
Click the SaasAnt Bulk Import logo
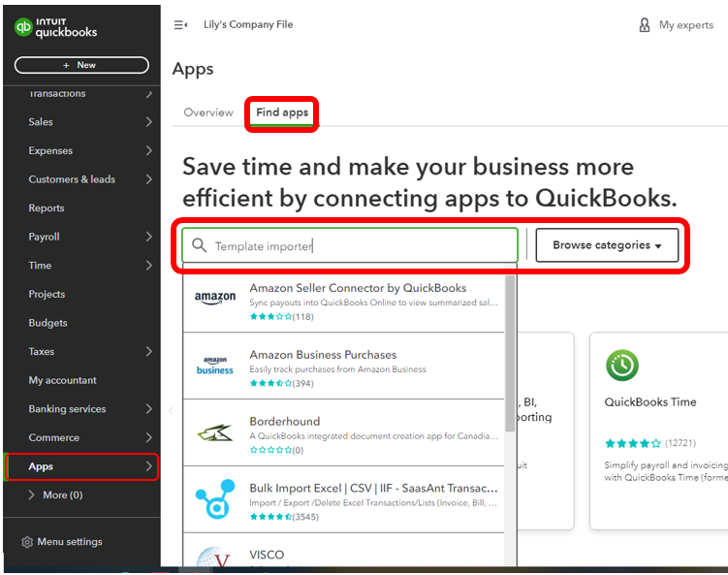[x=215, y=498]
